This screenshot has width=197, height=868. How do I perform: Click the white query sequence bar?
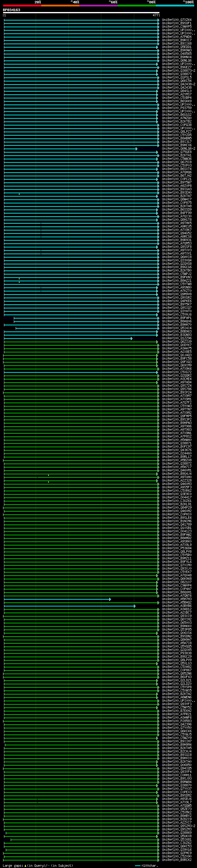point(81,12)
